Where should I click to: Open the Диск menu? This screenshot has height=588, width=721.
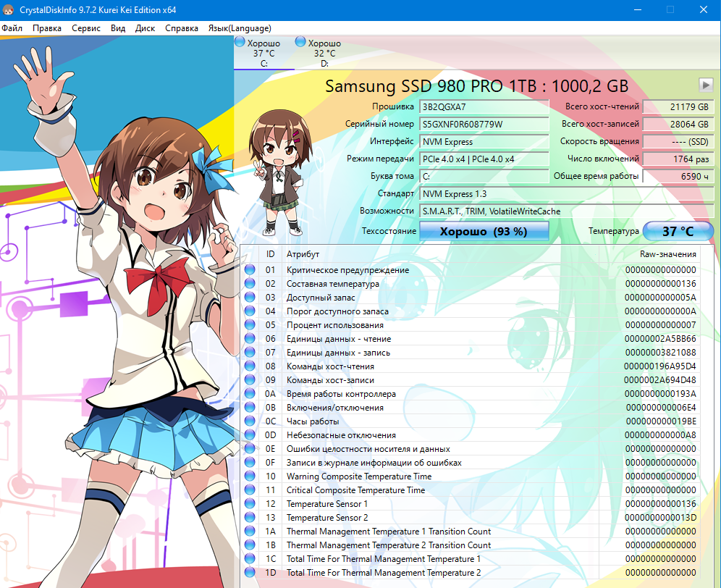[x=146, y=28]
